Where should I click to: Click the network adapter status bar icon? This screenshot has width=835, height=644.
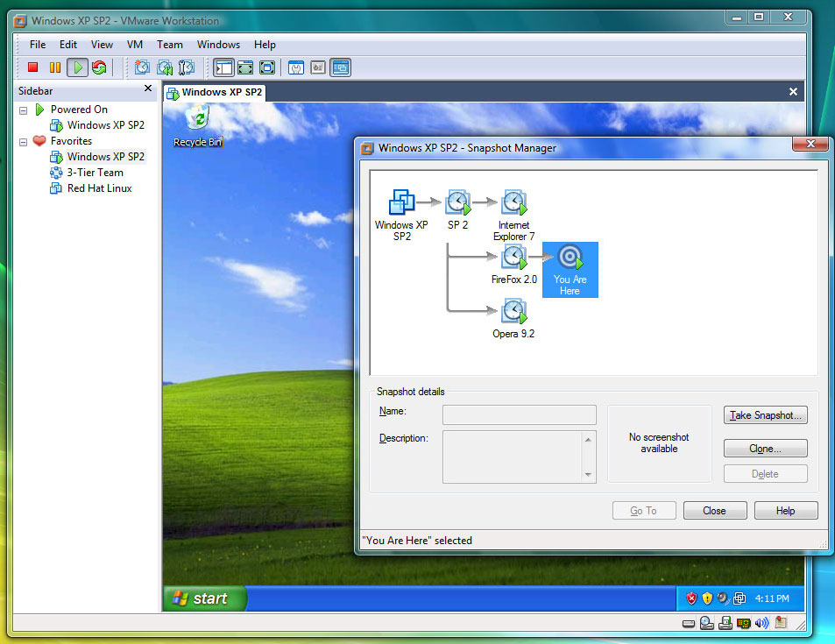click(742, 622)
